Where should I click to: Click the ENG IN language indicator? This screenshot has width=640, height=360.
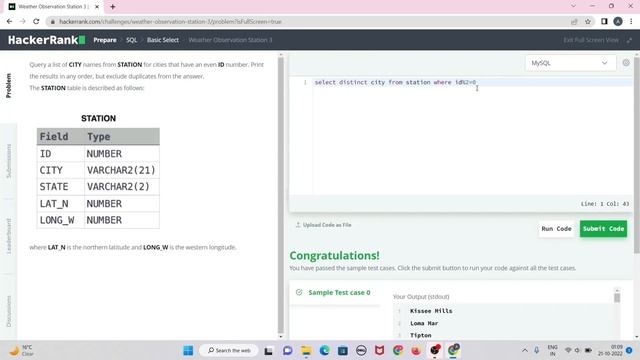point(553,350)
